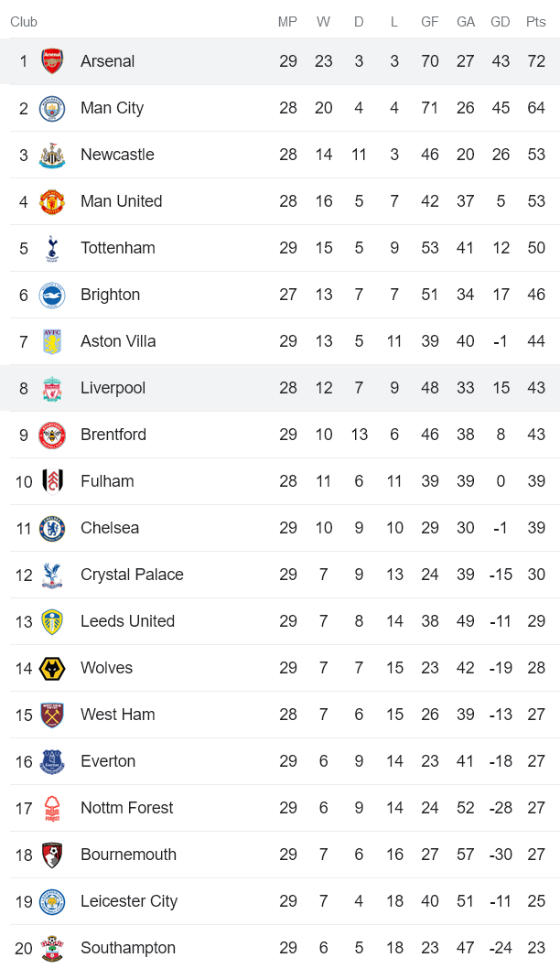Click the Man United crest icon
This screenshot has height=979, width=560.
click(x=52, y=201)
